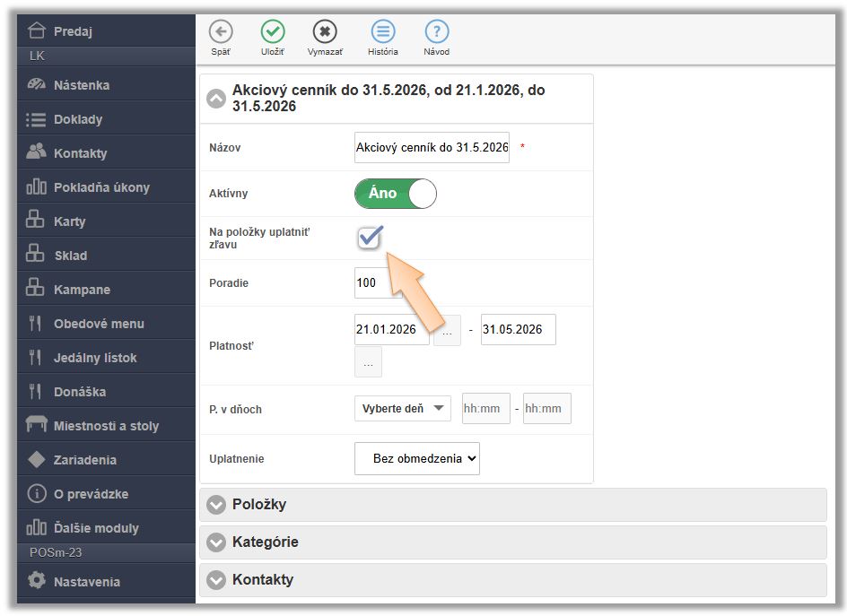Expand the Kategórie section
The image size is (847, 616).
coord(265,542)
